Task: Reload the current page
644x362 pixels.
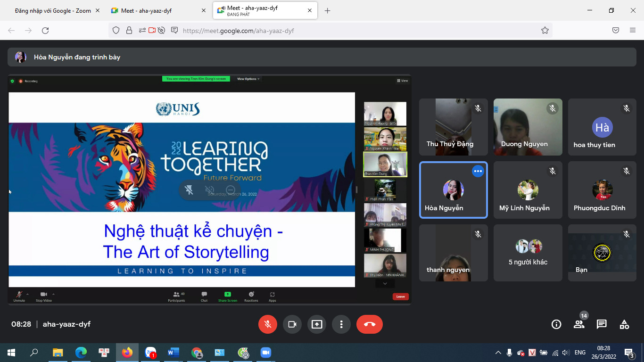Action: pyautogui.click(x=45, y=31)
